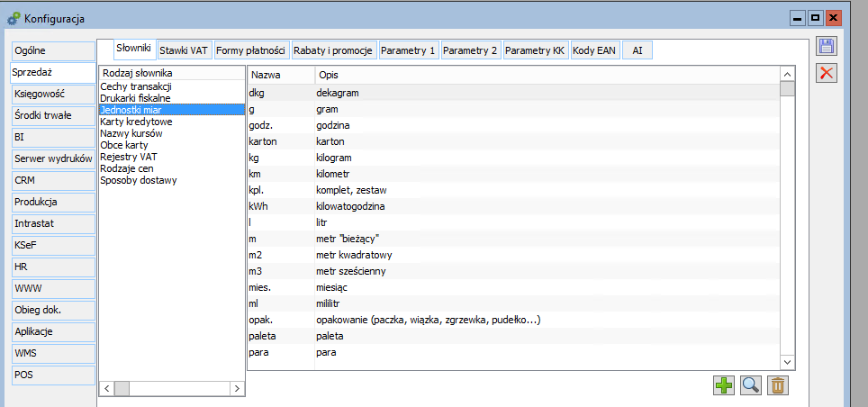
Task: Open details with magnifying glass icon
Action: tap(751, 385)
